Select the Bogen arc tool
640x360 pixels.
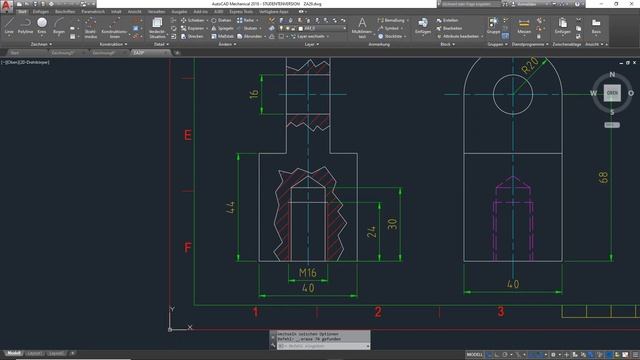[59, 26]
